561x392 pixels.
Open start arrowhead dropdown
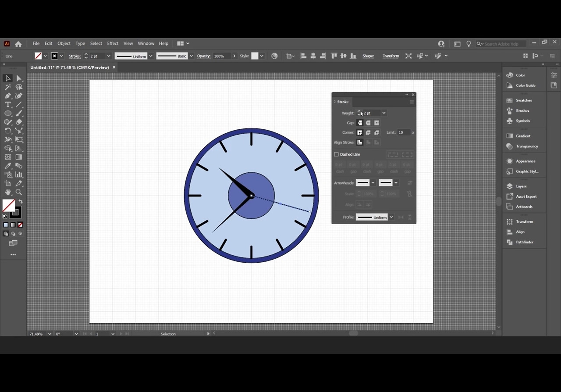point(373,183)
